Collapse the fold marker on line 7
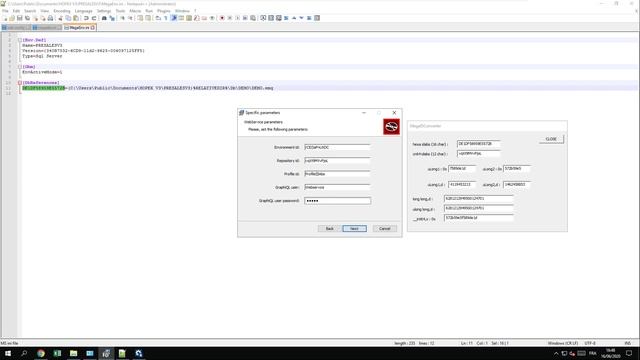 pos(20,67)
